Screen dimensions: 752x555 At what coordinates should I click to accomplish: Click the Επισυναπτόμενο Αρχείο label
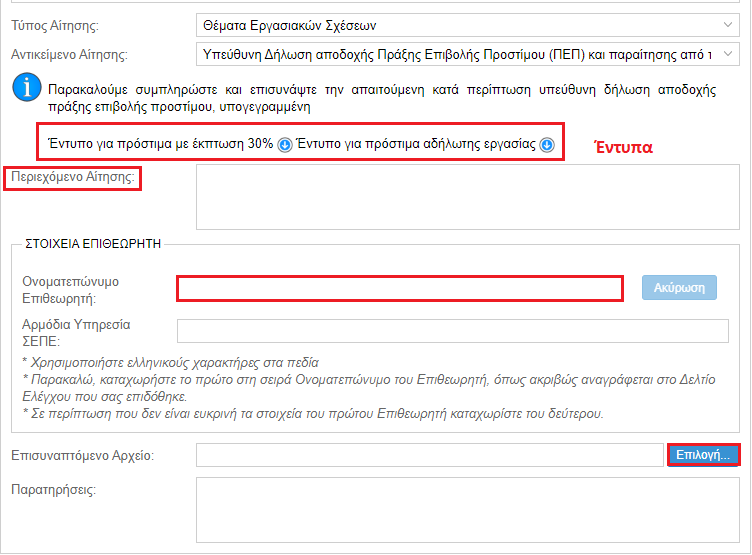tap(82, 455)
